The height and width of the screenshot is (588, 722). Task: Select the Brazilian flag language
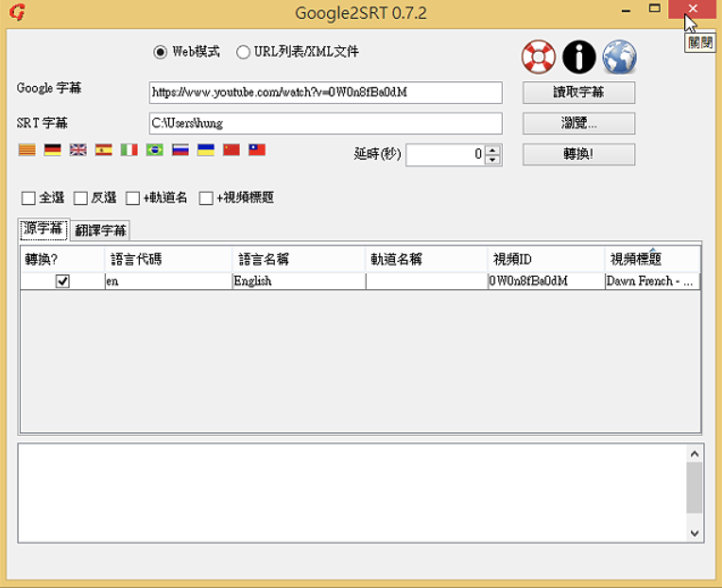[x=155, y=149]
